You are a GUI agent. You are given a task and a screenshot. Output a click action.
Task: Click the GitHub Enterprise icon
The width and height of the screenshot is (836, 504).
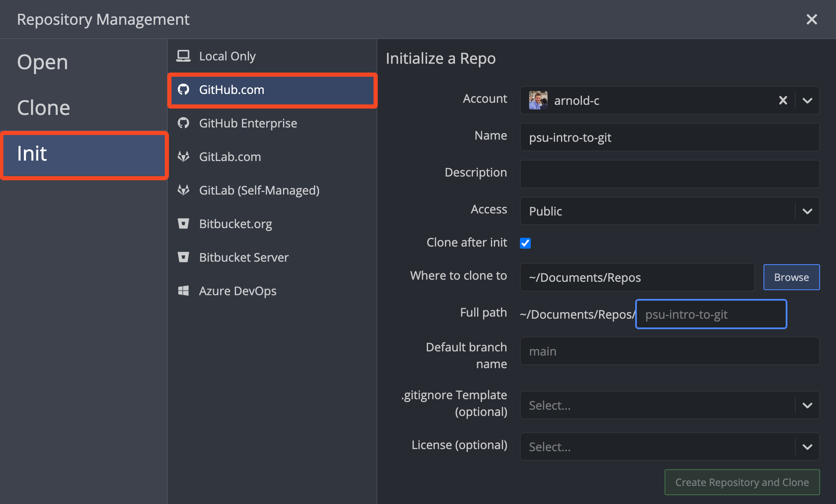pos(183,123)
